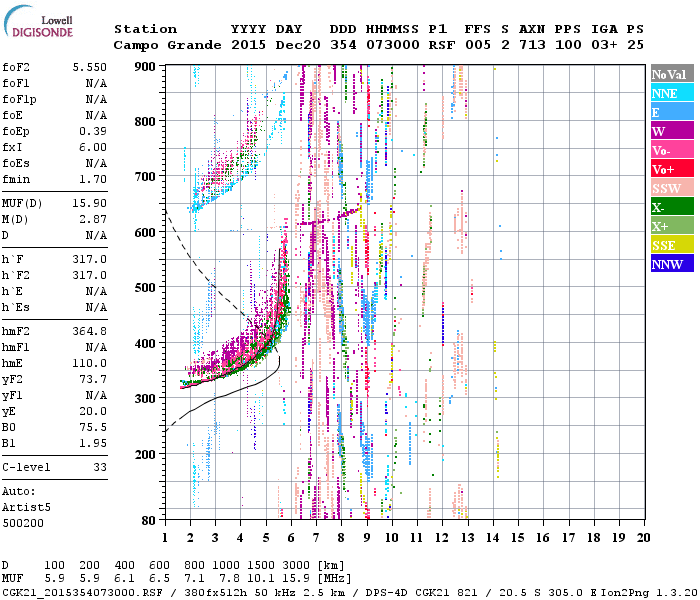The image size is (700, 600).
Task: Click the Lowell Digisonde logo
Action: tap(39, 22)
